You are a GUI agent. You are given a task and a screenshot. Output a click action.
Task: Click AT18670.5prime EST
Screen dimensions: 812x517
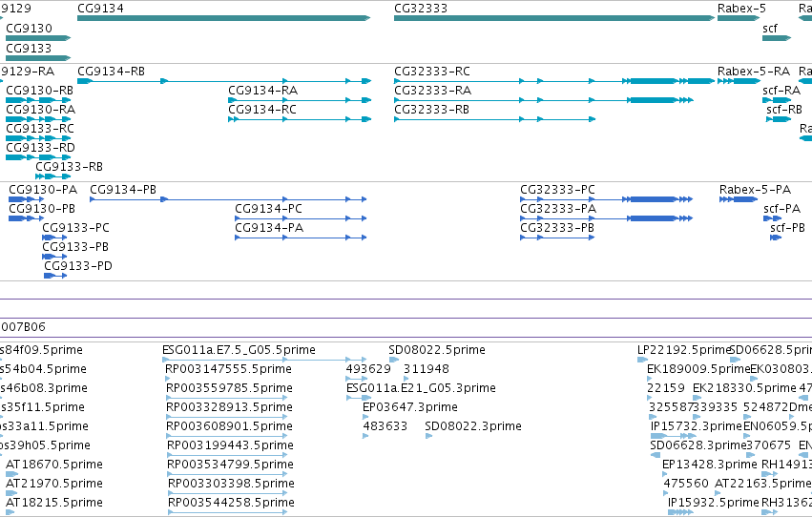point(11,474)
